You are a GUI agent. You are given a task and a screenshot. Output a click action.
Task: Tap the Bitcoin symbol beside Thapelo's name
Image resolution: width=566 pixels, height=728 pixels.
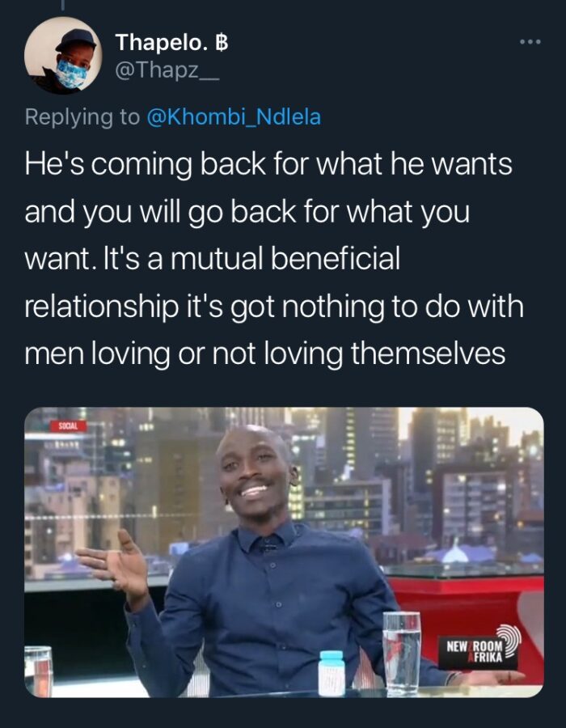click(222, 43)
